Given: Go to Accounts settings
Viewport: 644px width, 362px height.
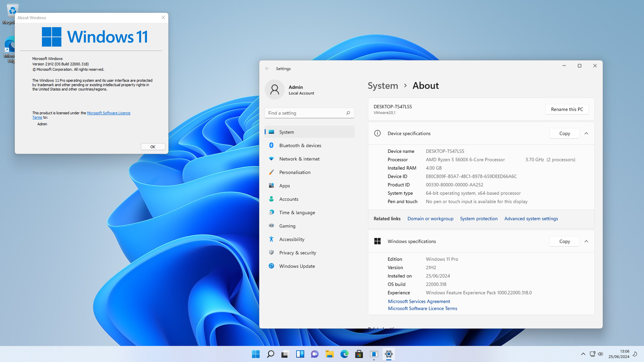Looking at the screenshot, I should point(310,199).
